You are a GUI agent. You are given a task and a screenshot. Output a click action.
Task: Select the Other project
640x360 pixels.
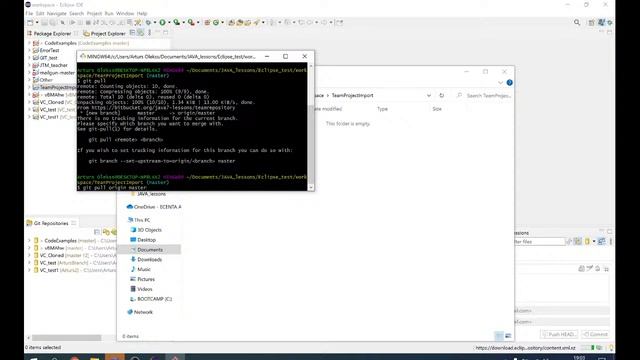pyautogui.click(x=42, y=80)
